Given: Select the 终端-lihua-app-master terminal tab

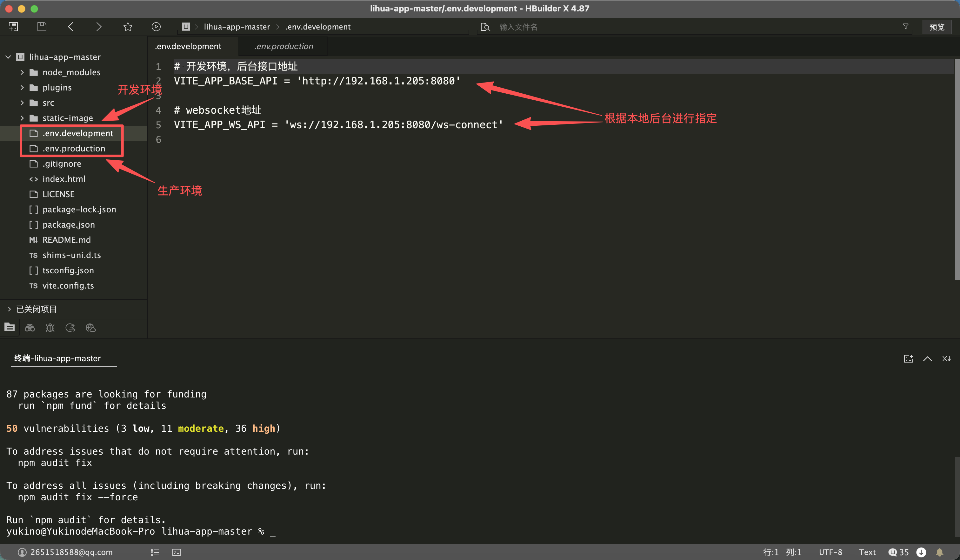Looking at the screenshot, I should (57, 358).
